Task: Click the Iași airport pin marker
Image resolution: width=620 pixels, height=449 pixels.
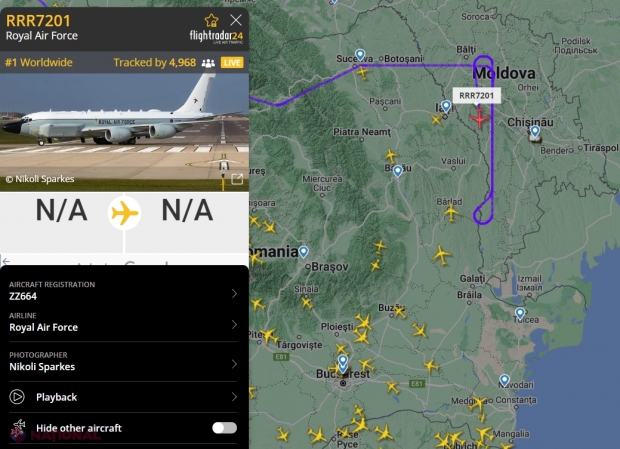Action: click(446, 106)
